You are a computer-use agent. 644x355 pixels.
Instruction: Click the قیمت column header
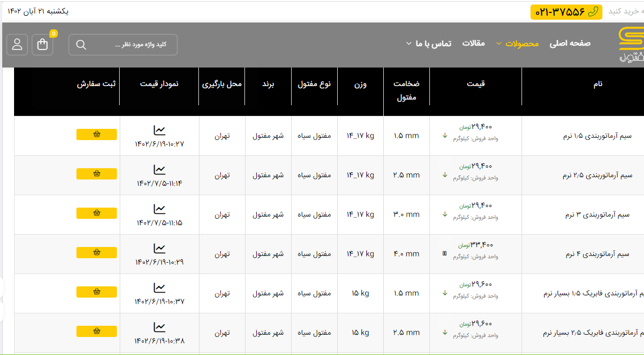tap(475, 84)
